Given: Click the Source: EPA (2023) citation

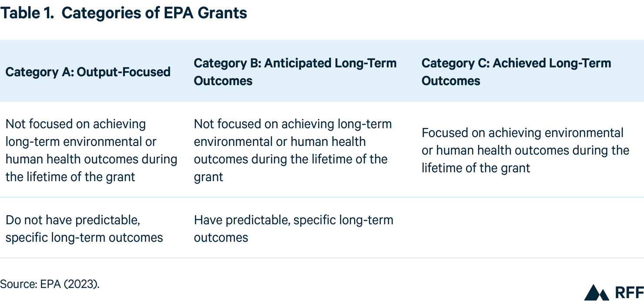Looking at the screenshot, I should click(x=50, y=284).
